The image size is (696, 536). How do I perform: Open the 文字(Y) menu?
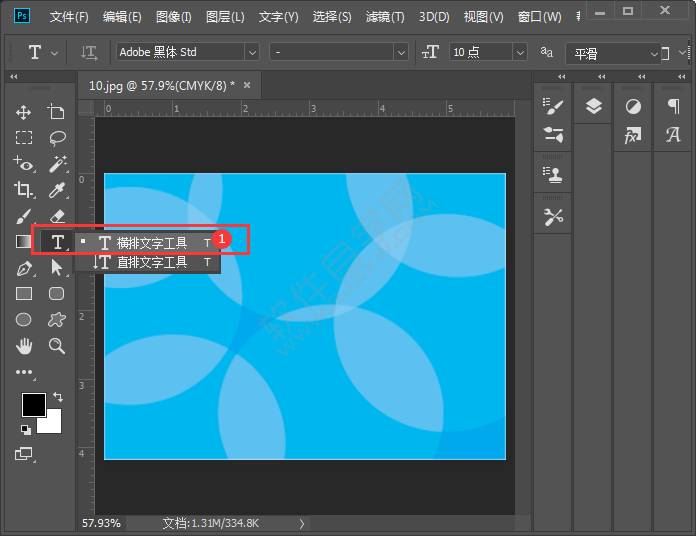[x=278, y=17]
